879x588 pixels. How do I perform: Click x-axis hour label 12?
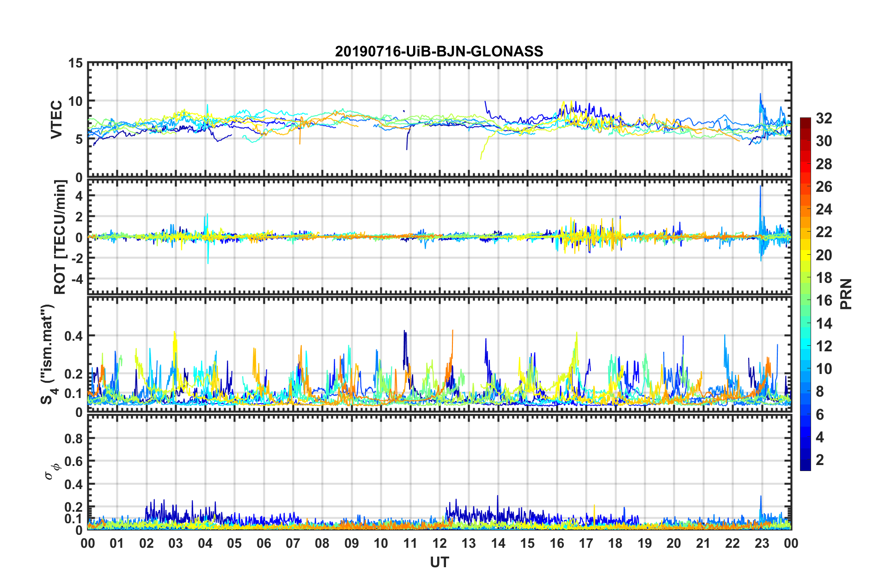coord(439,543)
